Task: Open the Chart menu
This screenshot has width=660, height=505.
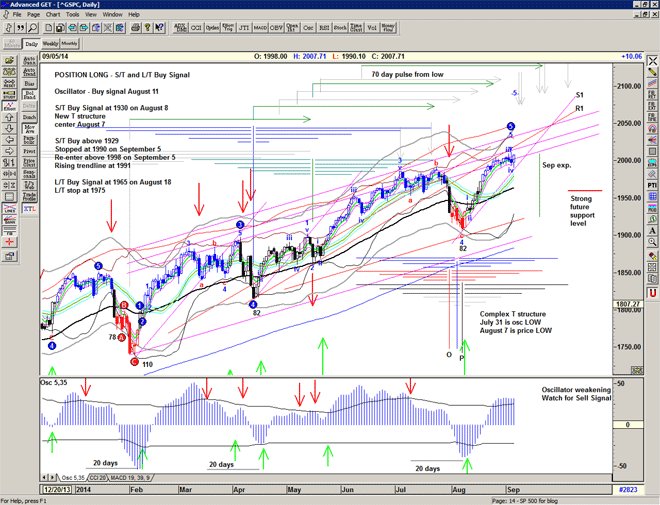Action: click(x=52, y=15)
